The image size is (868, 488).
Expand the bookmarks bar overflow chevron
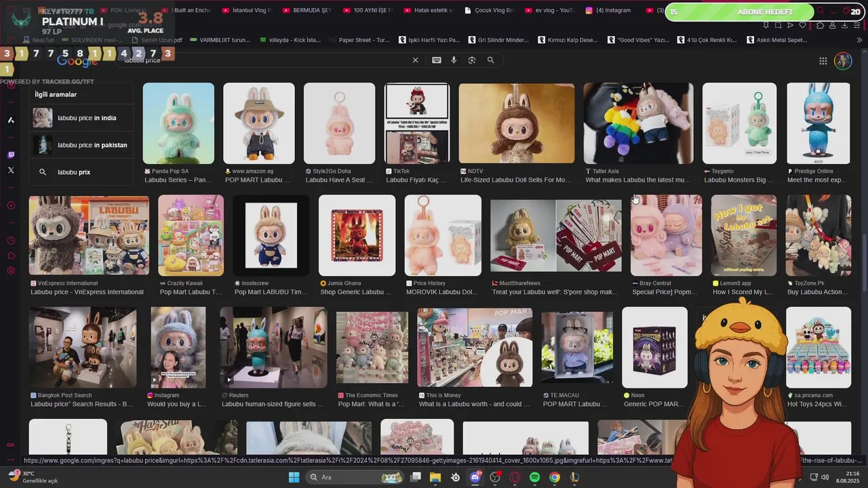[x=859, y=40]
